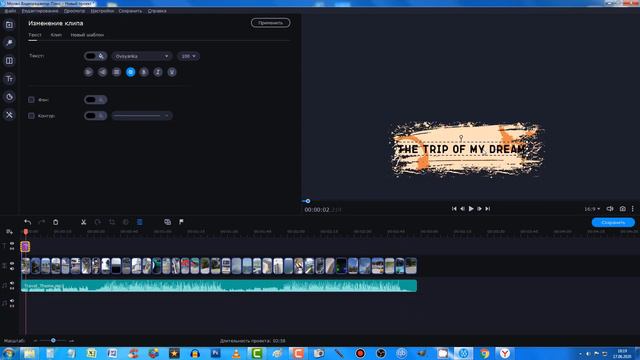Open the Текст color swatch picker
This screenshot has height=360, width=640.
click(x=96, y=56)
